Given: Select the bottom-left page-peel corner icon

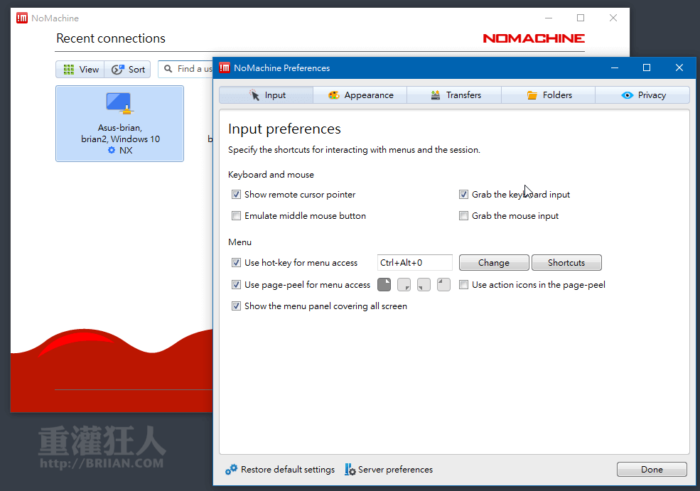Looking at the screenshot, I should [424, 285].
